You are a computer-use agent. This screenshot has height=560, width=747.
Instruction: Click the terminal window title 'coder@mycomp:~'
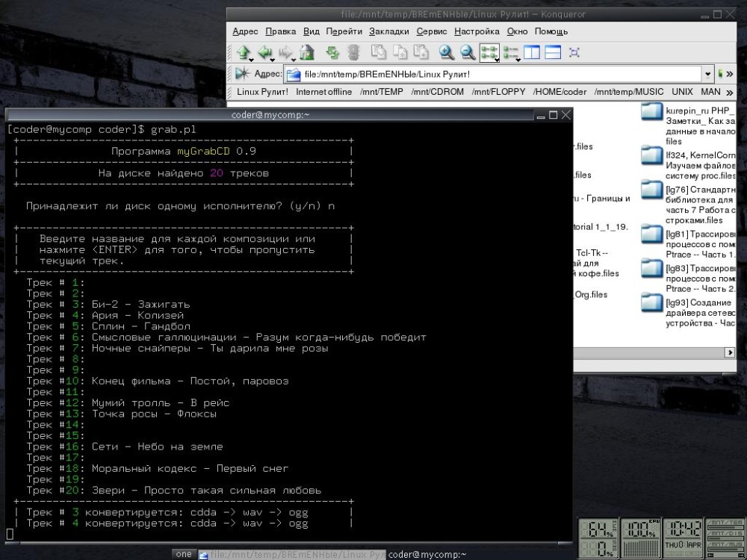[x=270, y=115]
